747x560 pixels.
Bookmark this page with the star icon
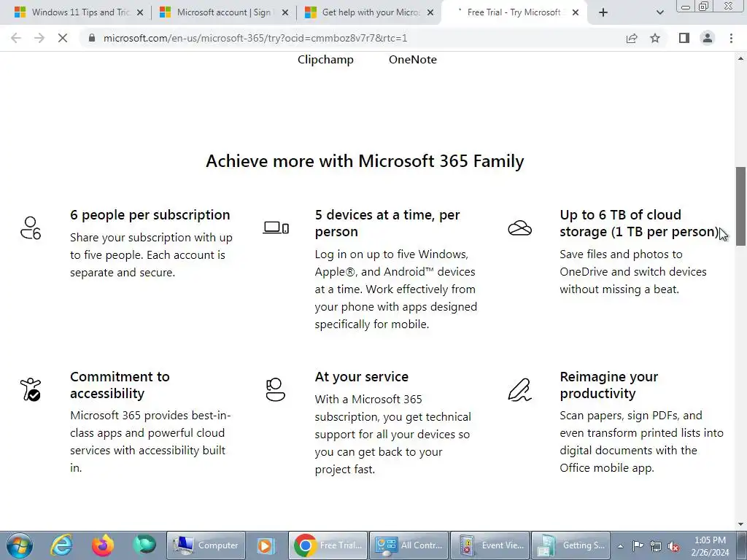(655, 38)
